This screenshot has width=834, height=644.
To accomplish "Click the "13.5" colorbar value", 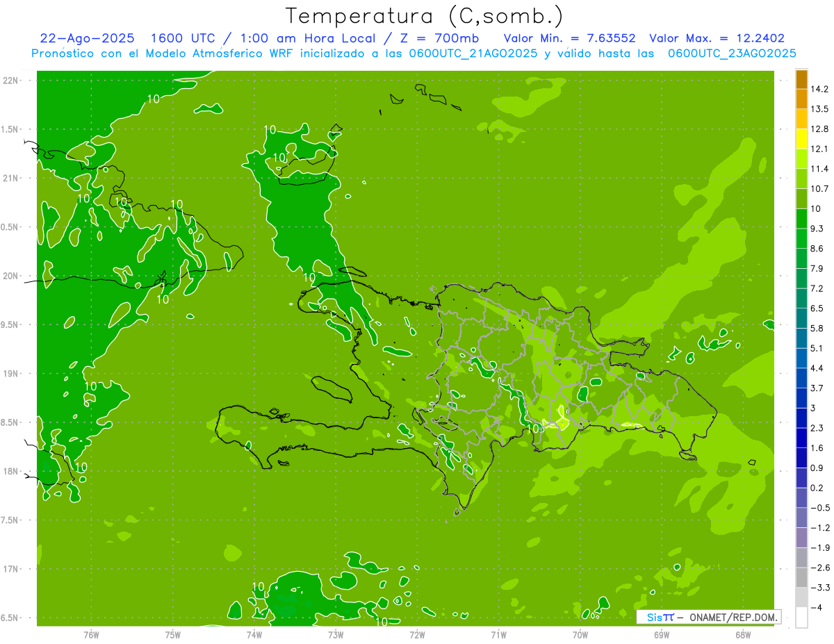I will [x=820, y=109].
